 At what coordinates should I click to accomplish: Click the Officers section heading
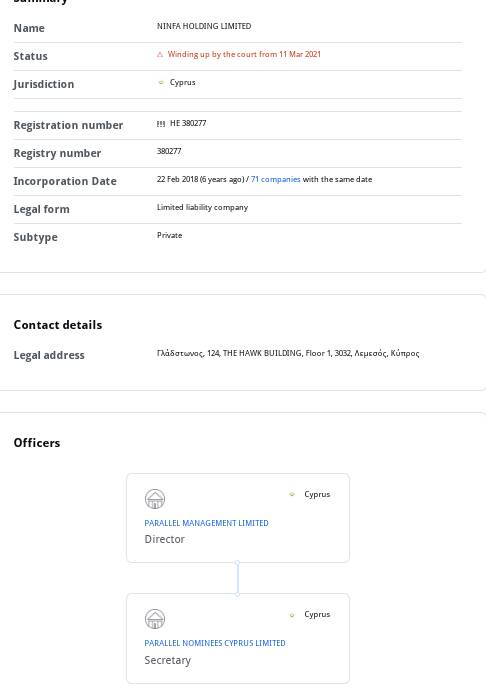click(x=37, y=443)
